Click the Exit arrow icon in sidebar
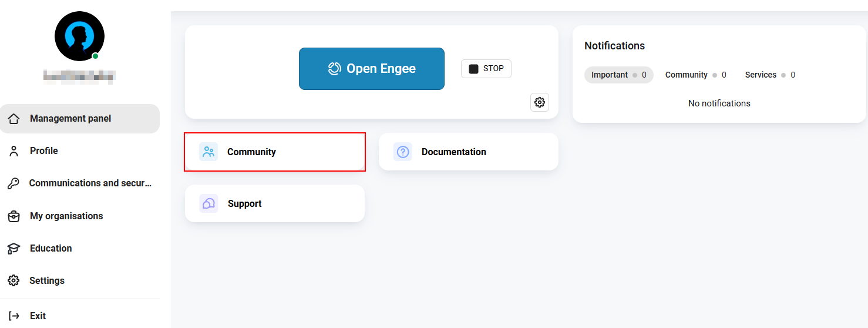Image resolution: width=868 pixels, height=328 pixels. click(14, 316)
